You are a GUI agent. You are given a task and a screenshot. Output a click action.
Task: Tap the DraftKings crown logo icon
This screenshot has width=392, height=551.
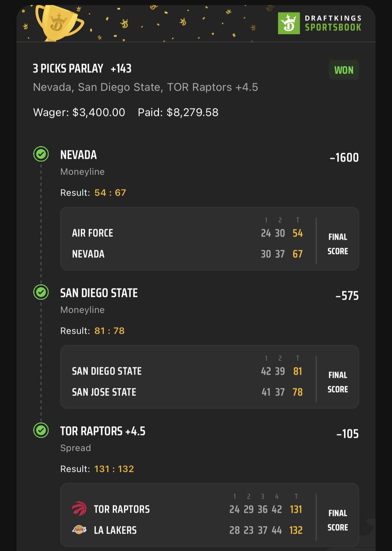[x=289, y=23]
